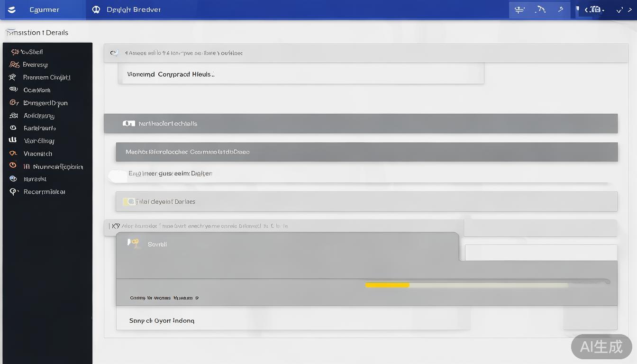The width and height of the screenshot is (637, 364).
Task: Click the first toolbar icon in top-right header
Action: (x=519, y=9)
